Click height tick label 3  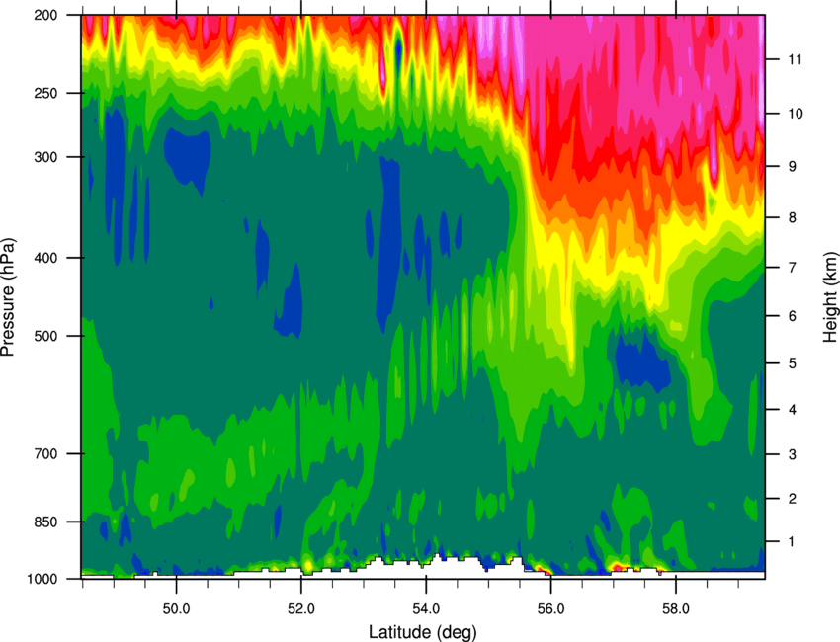point(793,454)
